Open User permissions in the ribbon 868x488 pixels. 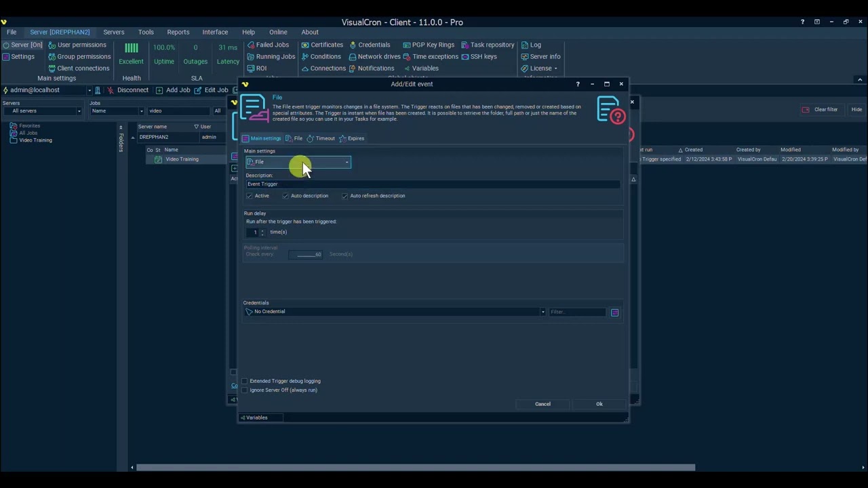click(77, 45)
